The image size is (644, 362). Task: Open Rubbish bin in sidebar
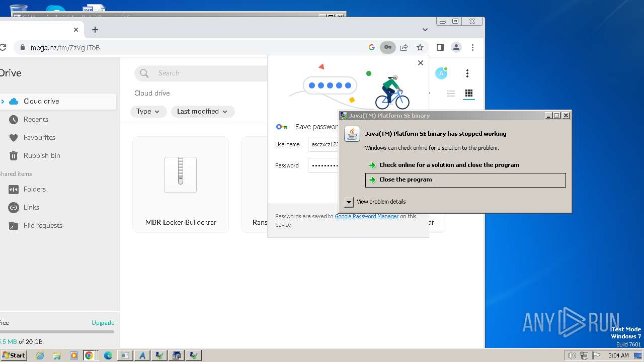pos(42,155)
